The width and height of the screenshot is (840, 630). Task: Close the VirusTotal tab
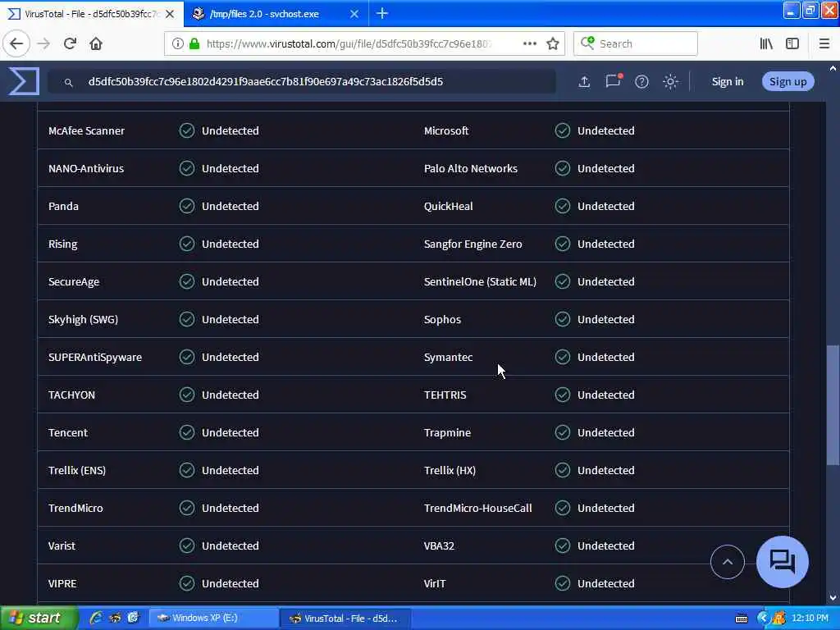[x=170, y=14]
